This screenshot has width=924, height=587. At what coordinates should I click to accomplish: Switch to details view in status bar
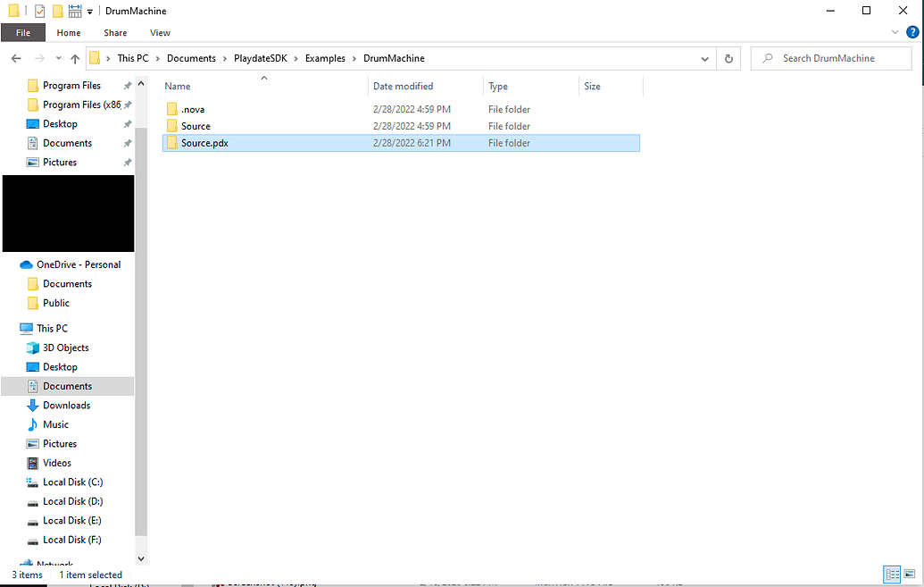click(892, 574)
